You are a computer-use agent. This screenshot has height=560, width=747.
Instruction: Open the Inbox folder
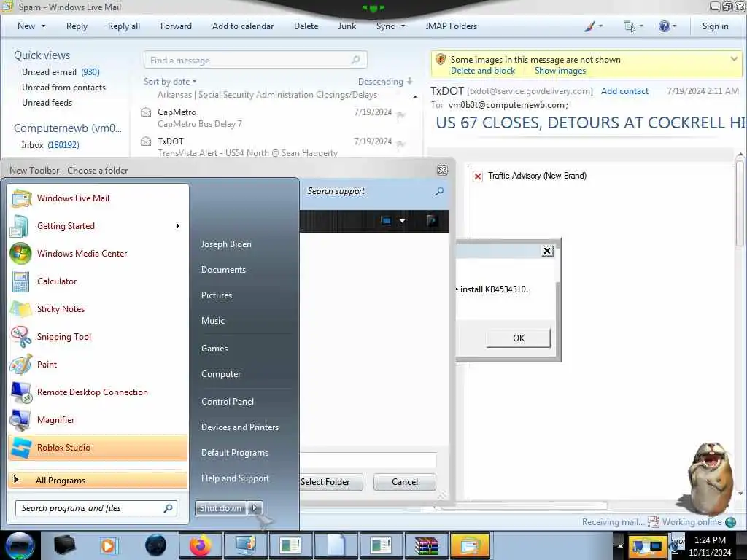pos(50,145)
